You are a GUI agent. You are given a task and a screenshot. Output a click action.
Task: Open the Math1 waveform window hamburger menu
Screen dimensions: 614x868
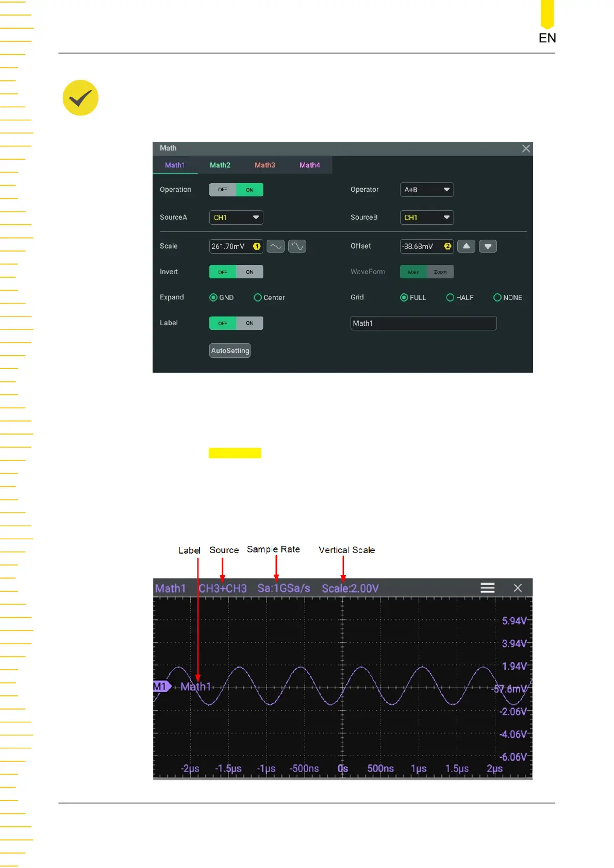point(488,588)
